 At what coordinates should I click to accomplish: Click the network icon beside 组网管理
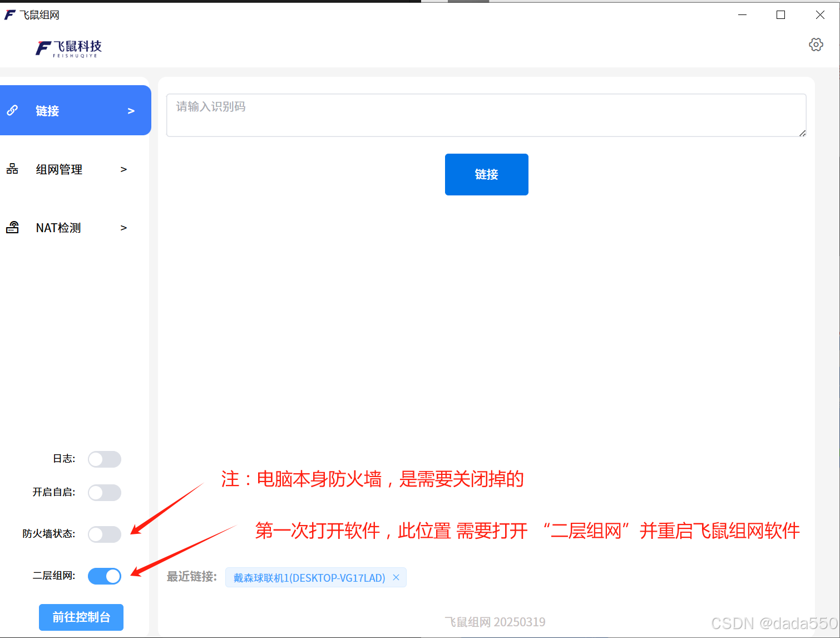tap(12, 169)
